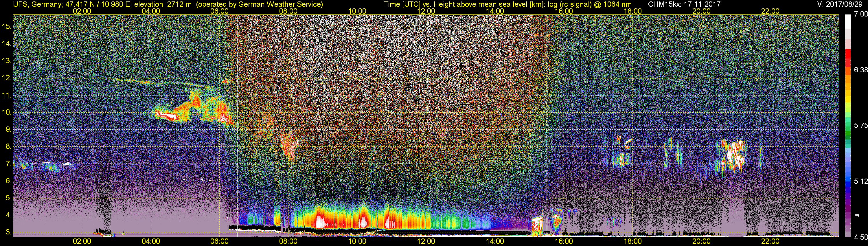Image resolution: width=868 pixels, height=246 pixels.
Task: Click the '6.' height axis label
Action: coord(8,181)
